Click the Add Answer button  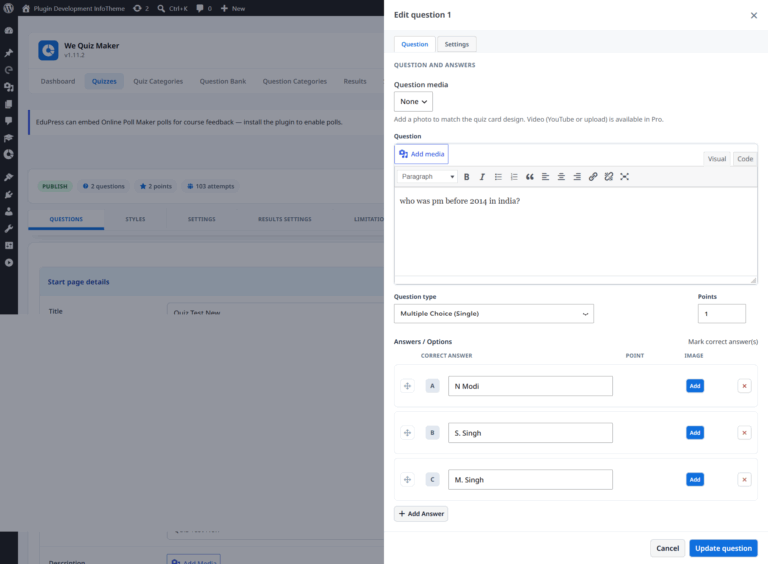click(x=421, y=514)
